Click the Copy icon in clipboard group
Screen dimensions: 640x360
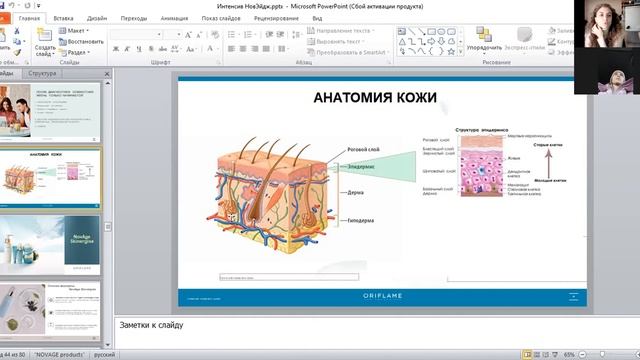pos(17,42)
